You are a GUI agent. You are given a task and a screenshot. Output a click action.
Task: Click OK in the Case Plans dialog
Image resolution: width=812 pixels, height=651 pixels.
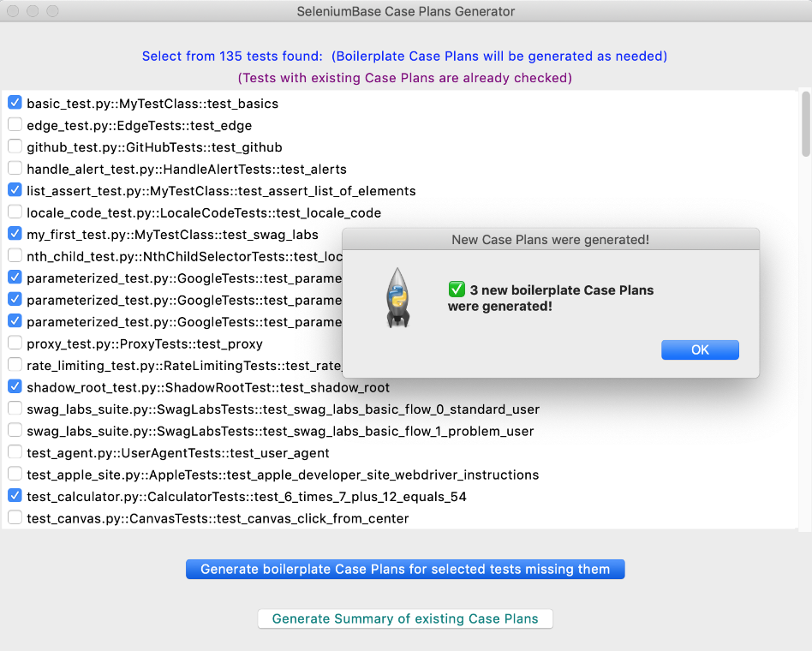point(700,349)
